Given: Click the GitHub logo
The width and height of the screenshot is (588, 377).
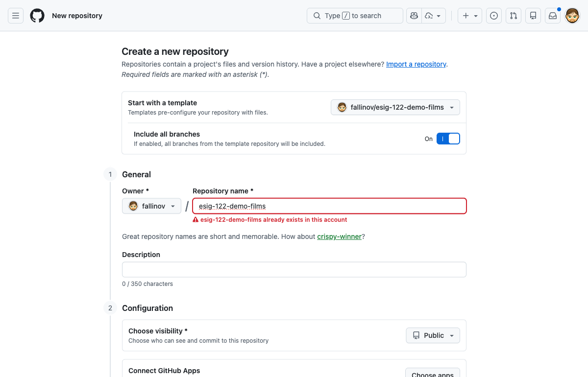Looking at the screenshot, I should 37,16.
